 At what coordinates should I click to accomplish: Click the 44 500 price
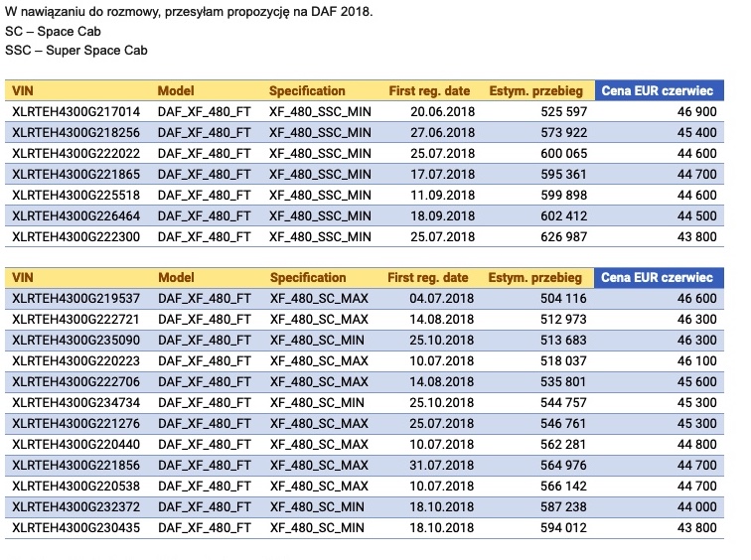pos(697,215)
